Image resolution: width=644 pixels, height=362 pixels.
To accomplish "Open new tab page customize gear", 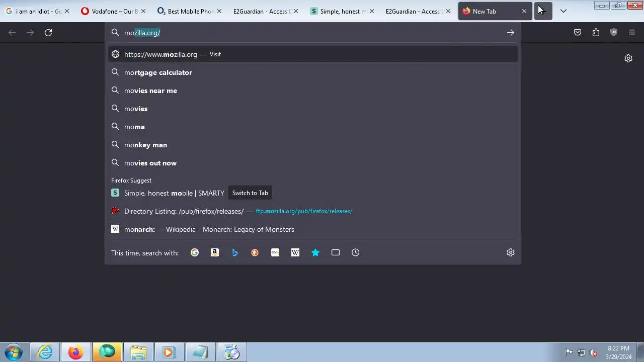I will click(628, 58).
